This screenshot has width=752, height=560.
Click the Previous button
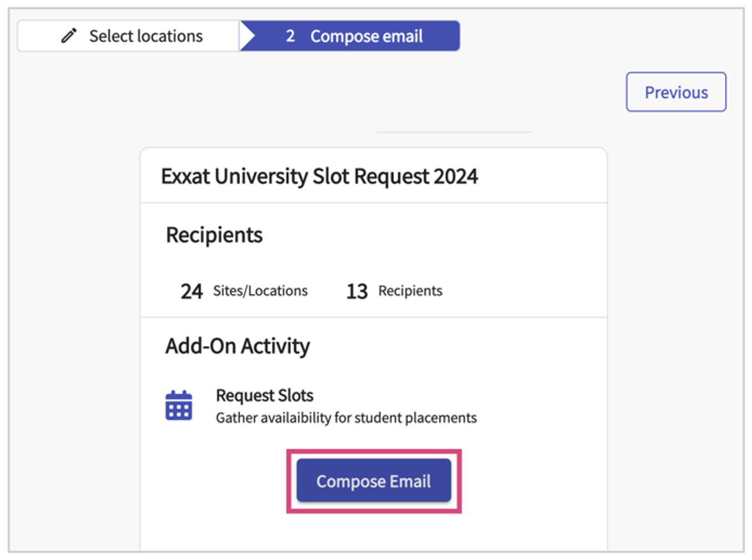[x=676, y=92]
